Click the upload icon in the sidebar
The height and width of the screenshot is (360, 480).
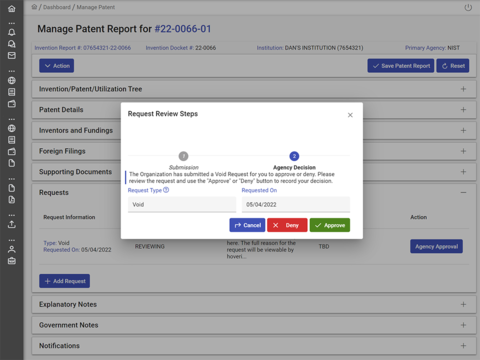tap(12, 224)
